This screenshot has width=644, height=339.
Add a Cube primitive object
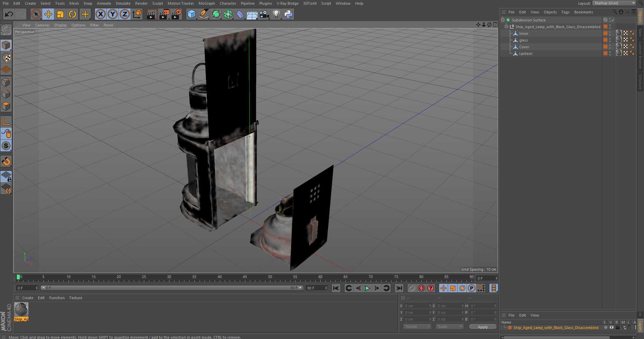192,14
